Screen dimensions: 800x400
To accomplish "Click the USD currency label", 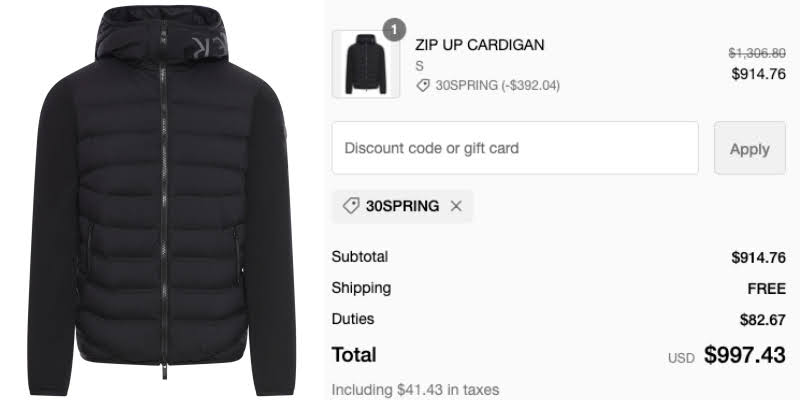I will pos(681,359).
